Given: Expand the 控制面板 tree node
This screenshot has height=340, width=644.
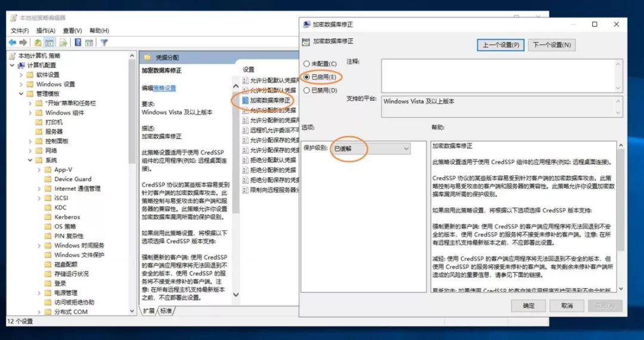Looking at the screenshot, I should 30,141.
